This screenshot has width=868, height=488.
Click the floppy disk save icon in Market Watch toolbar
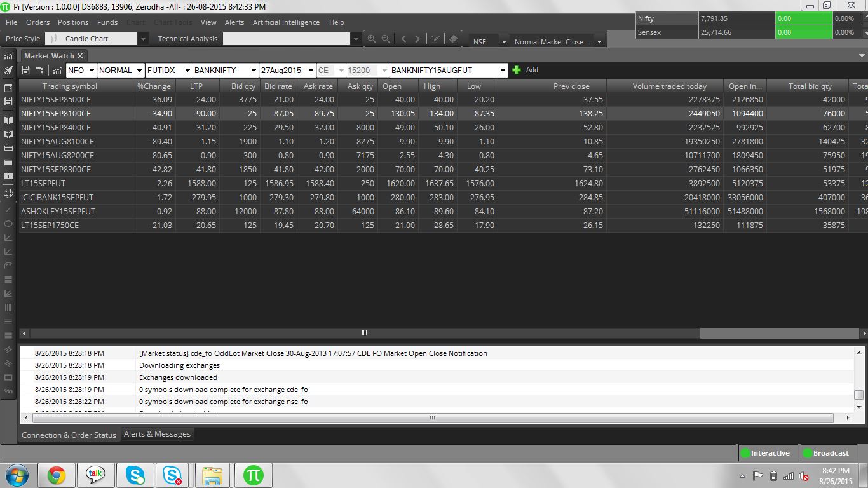point(26,71)
